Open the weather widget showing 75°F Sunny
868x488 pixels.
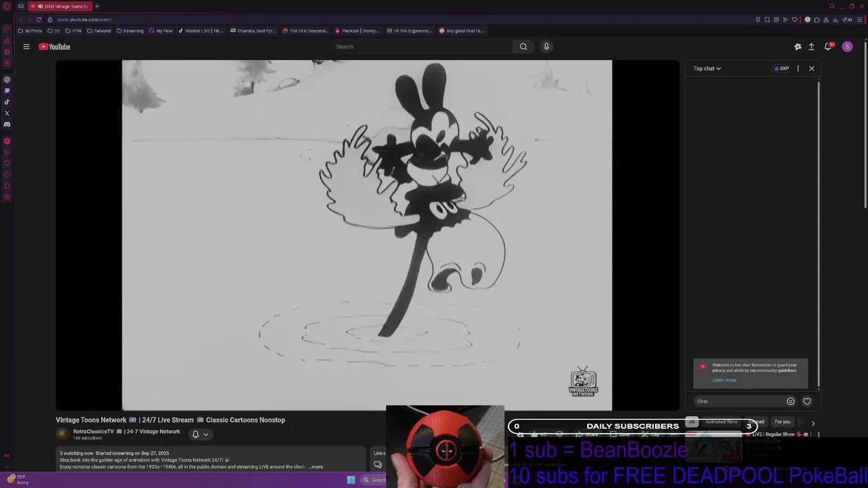18,480
